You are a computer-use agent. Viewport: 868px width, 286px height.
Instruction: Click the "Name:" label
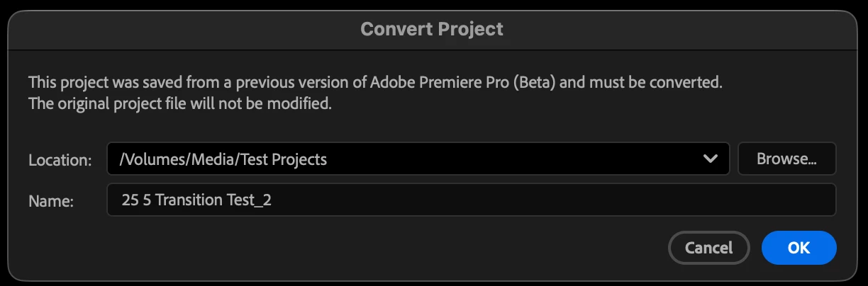tap(51, 201)
